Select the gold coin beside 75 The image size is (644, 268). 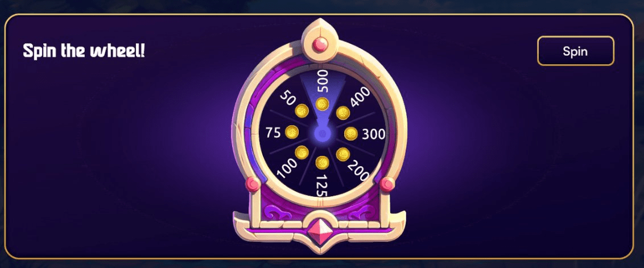[293, 132]
